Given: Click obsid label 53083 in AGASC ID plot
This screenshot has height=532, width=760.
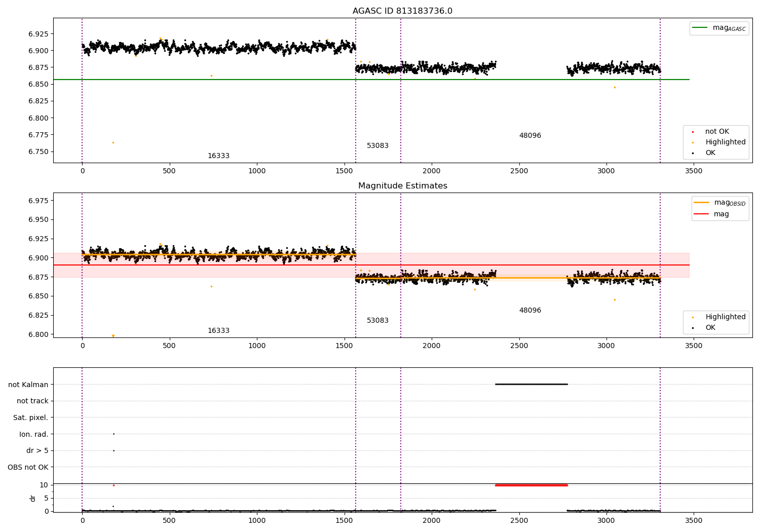Looking at the screenshot, I should (x=377, y=146).
